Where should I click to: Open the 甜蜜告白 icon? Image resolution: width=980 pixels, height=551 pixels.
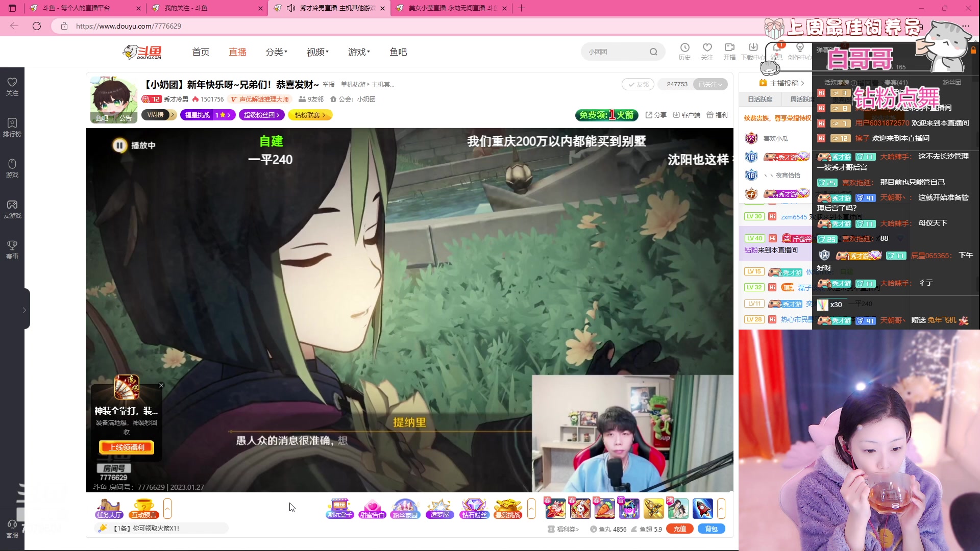click(x=372, y=509)
